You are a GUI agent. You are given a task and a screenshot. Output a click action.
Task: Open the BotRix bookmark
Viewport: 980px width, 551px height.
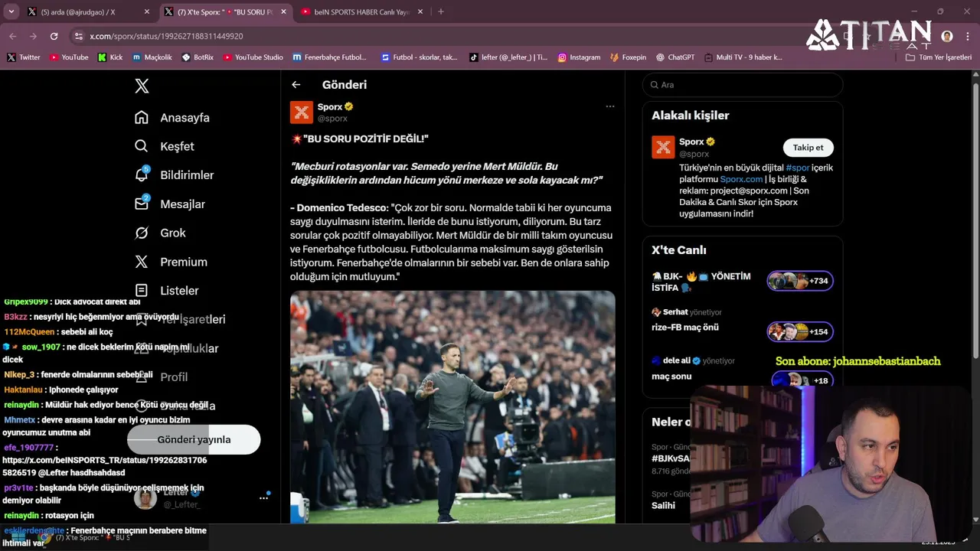[198, 57]
